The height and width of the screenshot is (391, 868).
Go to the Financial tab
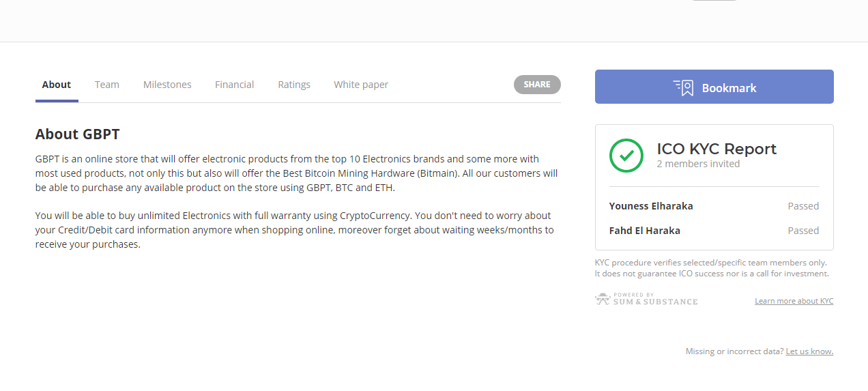point(234,85)
